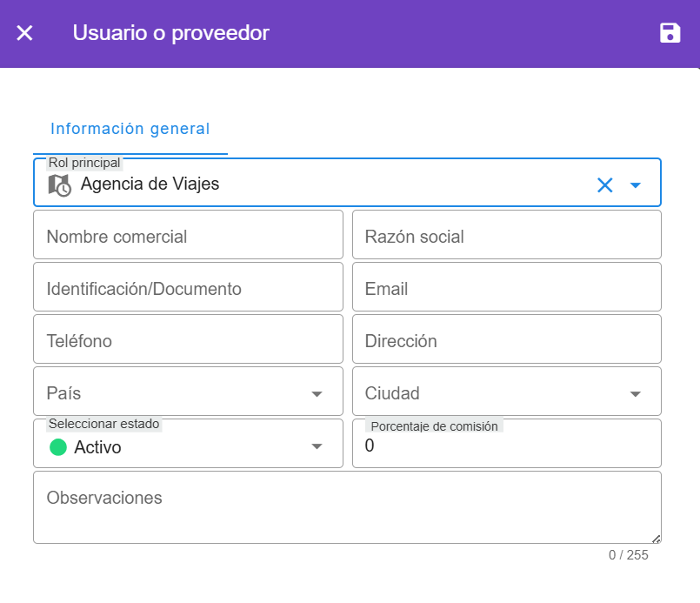Focus the Nombre comercial field
The width and height of the screenshot is (700, 603).
pyautogui.click(x=188, y=237)
